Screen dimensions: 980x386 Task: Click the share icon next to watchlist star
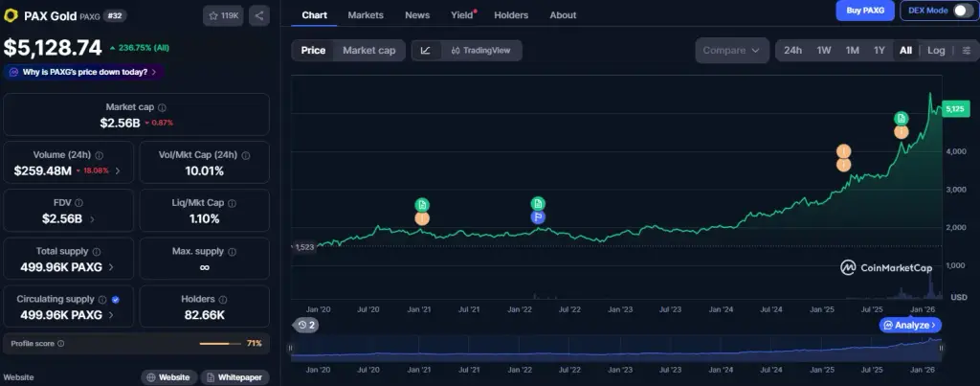259,15
